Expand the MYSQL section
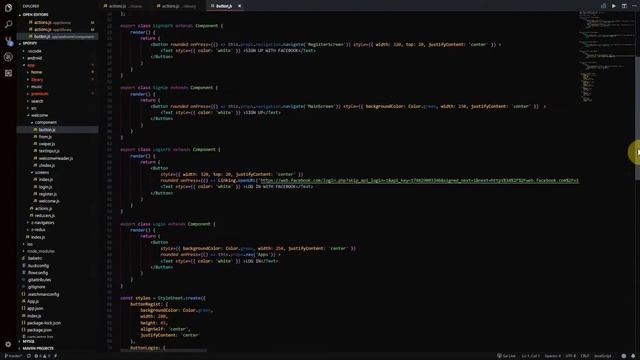Screen dimensions: 640x360 (28, 341)
